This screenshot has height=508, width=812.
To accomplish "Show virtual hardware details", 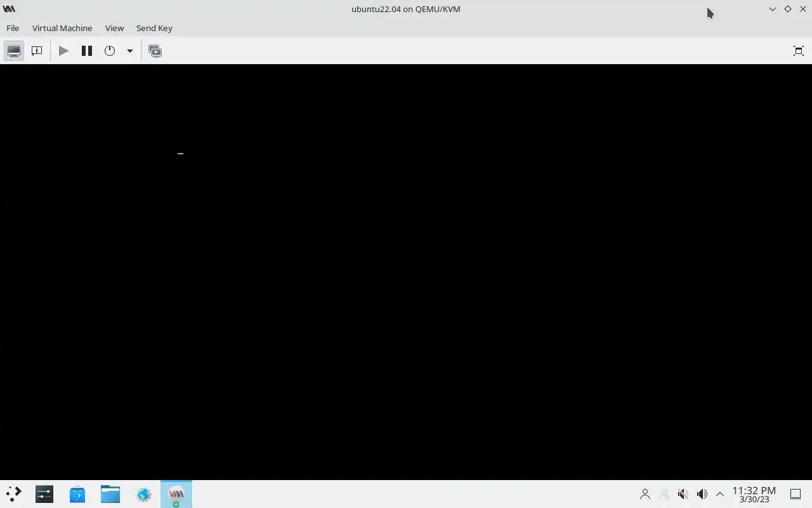I will pyautogui.click(x=37, y=51).
